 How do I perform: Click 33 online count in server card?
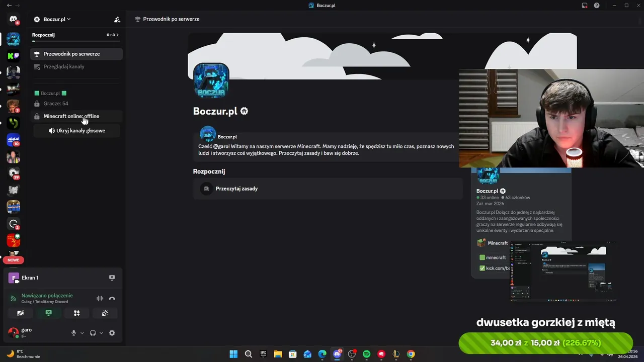487,198
